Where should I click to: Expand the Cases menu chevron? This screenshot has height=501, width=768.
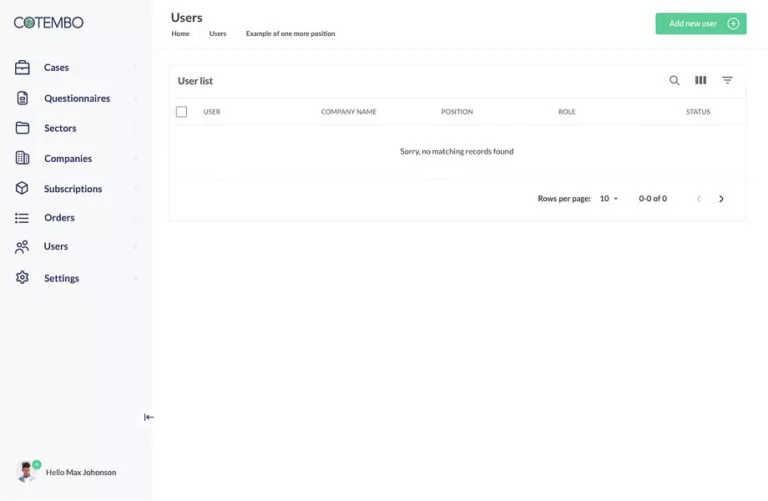click(x=135, y=68)
